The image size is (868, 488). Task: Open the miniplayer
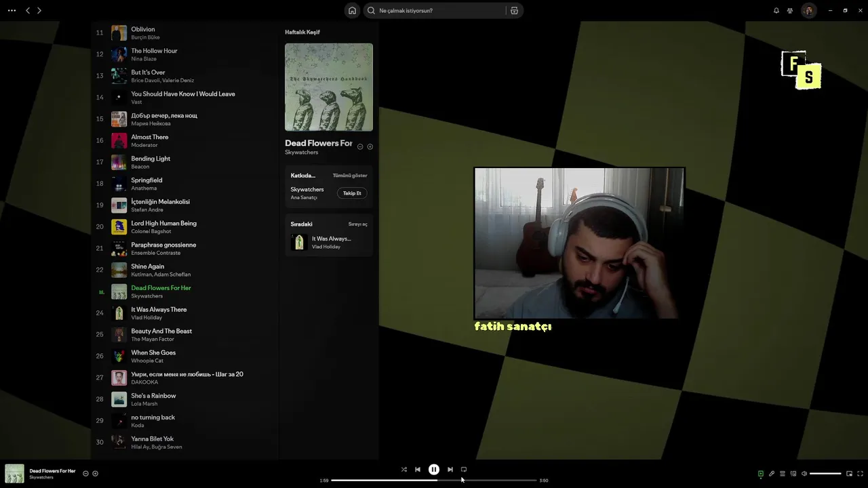(849, 474)
